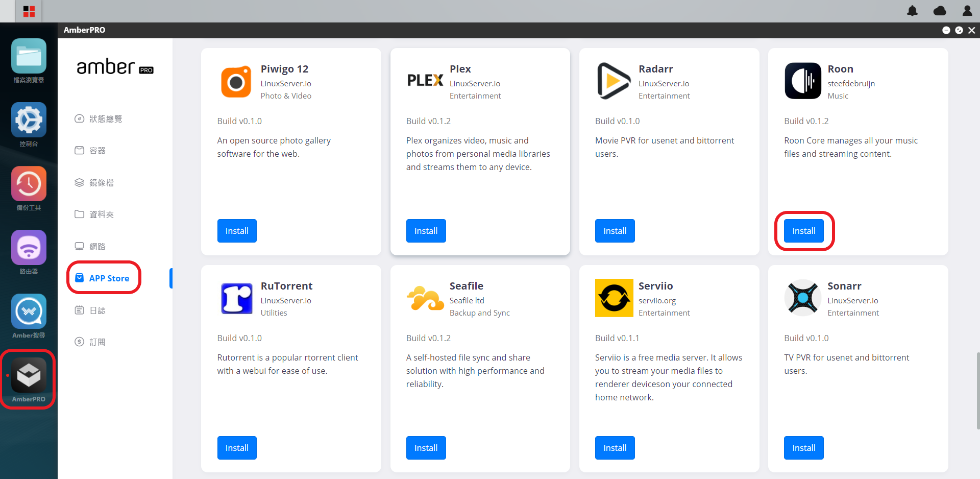
Task: Open the backup tool clock icon
Action: coord(29,183)
